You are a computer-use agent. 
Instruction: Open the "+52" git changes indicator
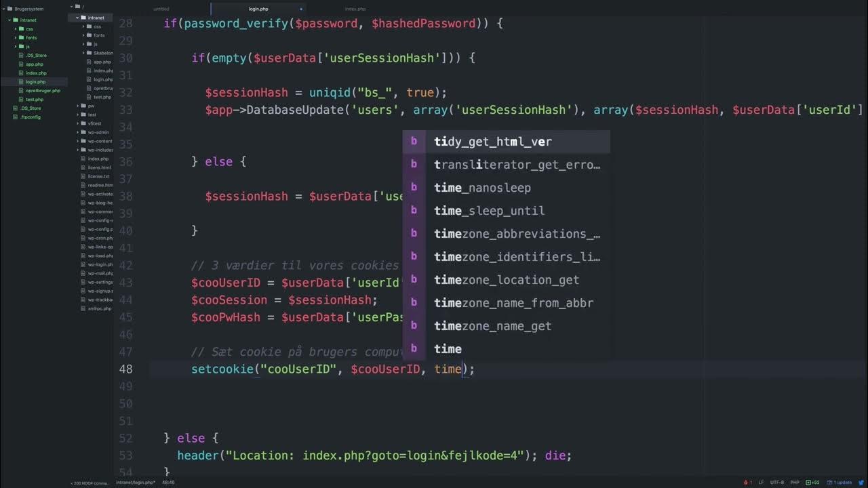tap(812, 483)
